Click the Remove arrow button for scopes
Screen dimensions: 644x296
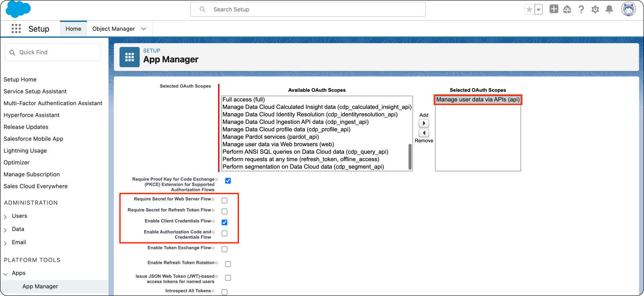click(x=423, y=133)
